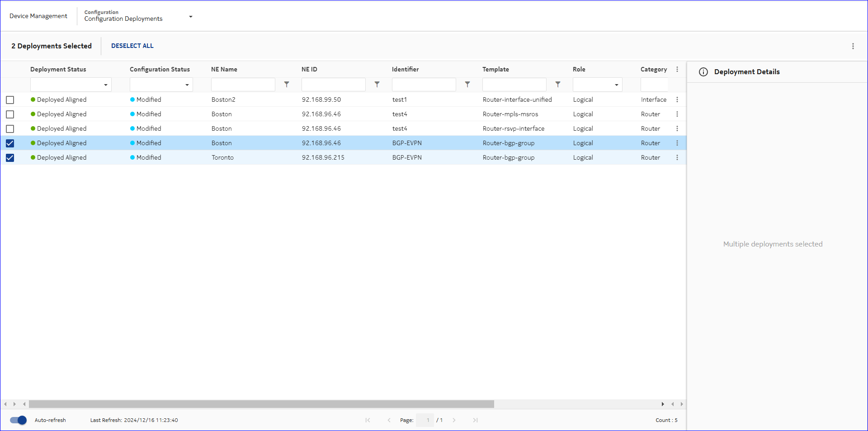The image size is (868, 431).
Task: Click the DESELECT ALL button
Action: (132, 46)
